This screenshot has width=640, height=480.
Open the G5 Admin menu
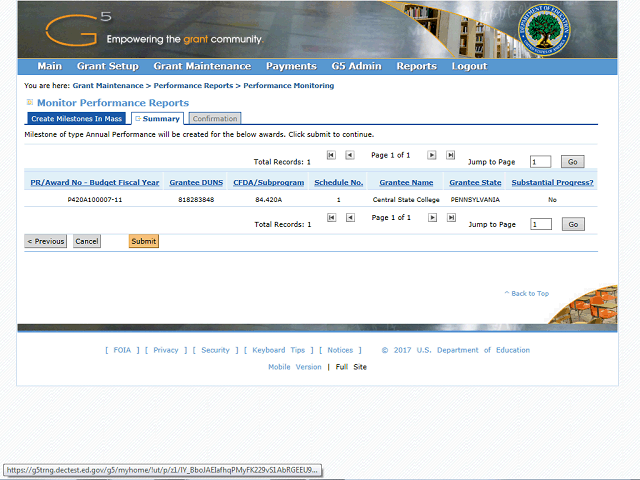[356, 66]
